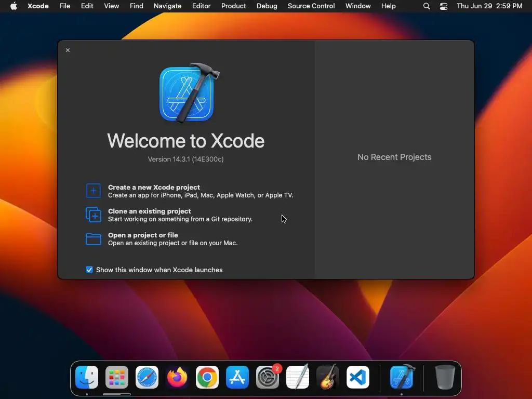The width and height of the screenshot is (532, 399).
Task: Open the Product menu
Action: (234, 6)
